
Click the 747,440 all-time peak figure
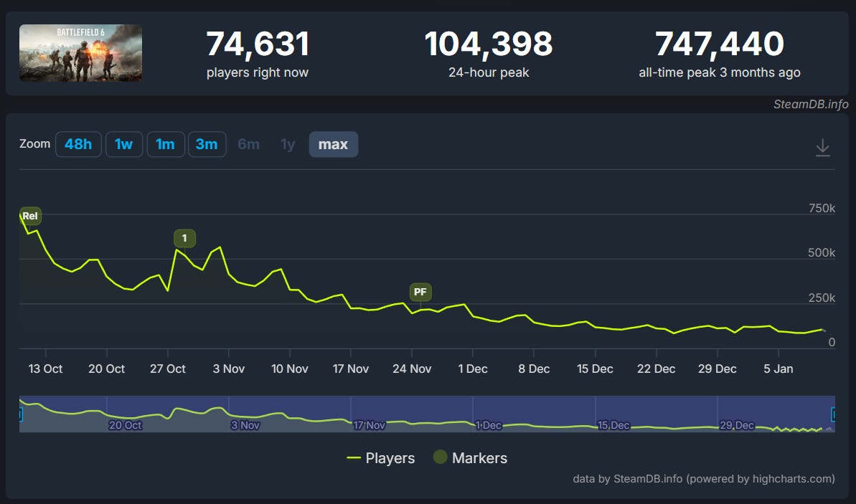(x=719, y=44)
